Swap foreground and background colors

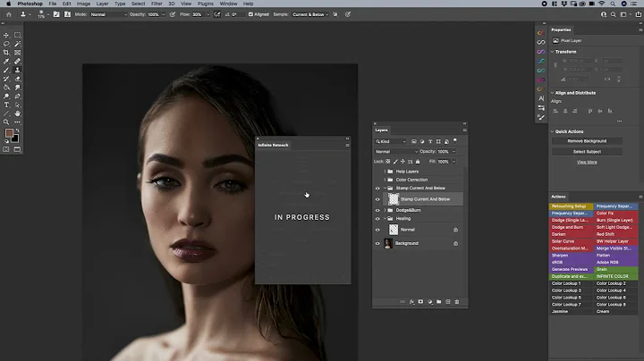(x=17, y=130)
